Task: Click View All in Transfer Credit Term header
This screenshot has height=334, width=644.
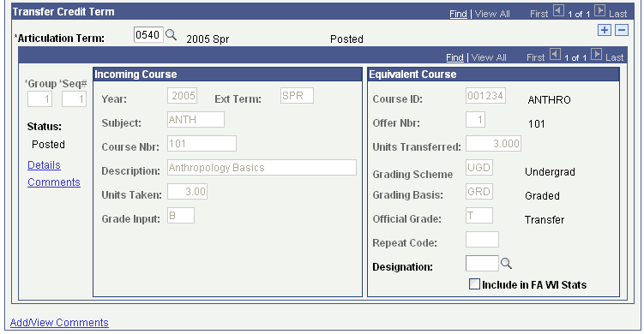Action: [492, 14]
